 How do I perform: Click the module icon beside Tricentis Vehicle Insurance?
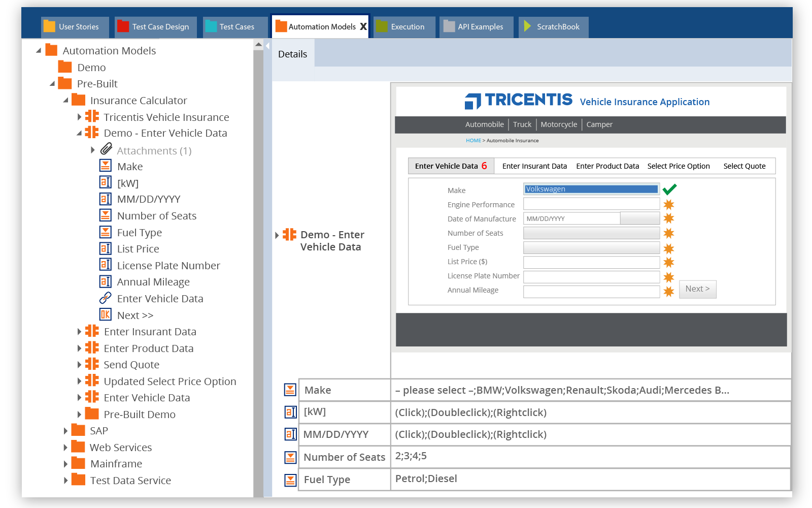tap(92, 116)
